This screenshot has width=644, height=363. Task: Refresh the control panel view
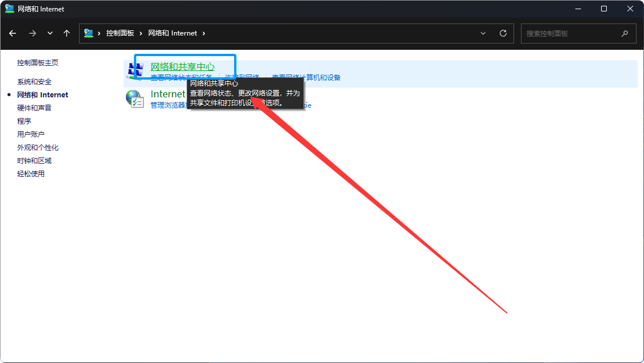tap(503, 33)
